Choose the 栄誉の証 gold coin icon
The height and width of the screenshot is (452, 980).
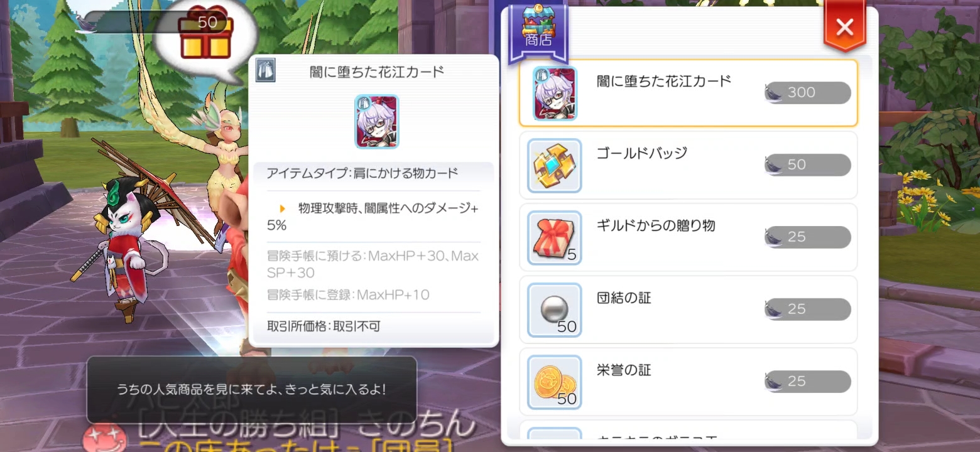click(555, 382)
